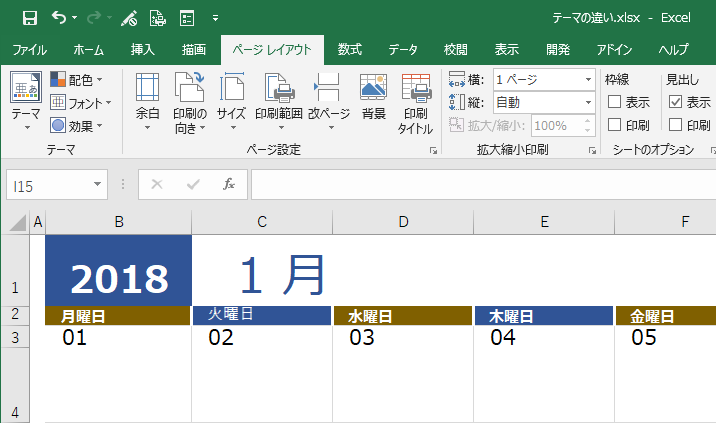Select the blue 2018 year cell
The width and height of the screenshot is (716, 423).
(x=119, y=270)
